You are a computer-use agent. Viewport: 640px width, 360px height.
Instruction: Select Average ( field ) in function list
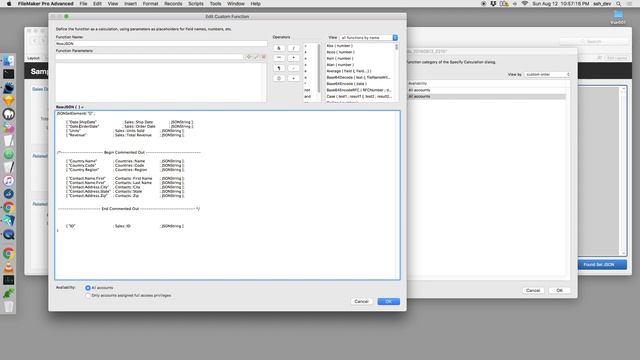pyautogui.click(x=349, y=71)
